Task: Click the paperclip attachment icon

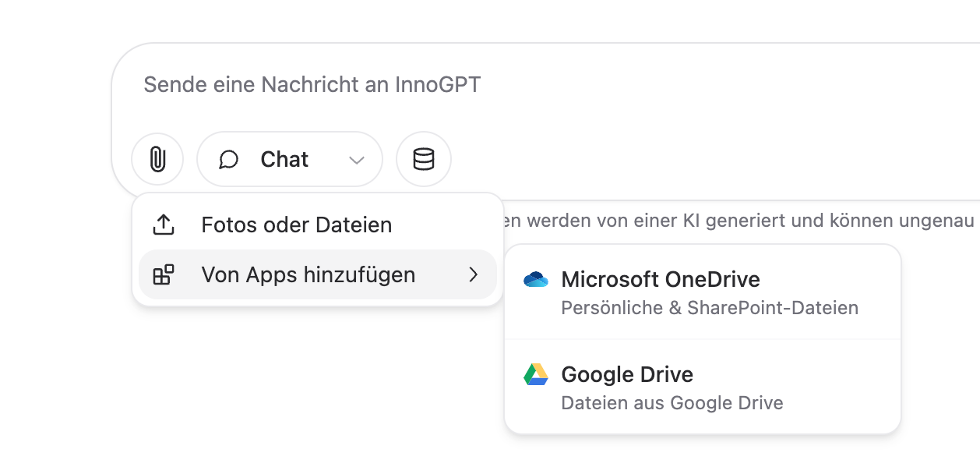Action: coord(157,159)
